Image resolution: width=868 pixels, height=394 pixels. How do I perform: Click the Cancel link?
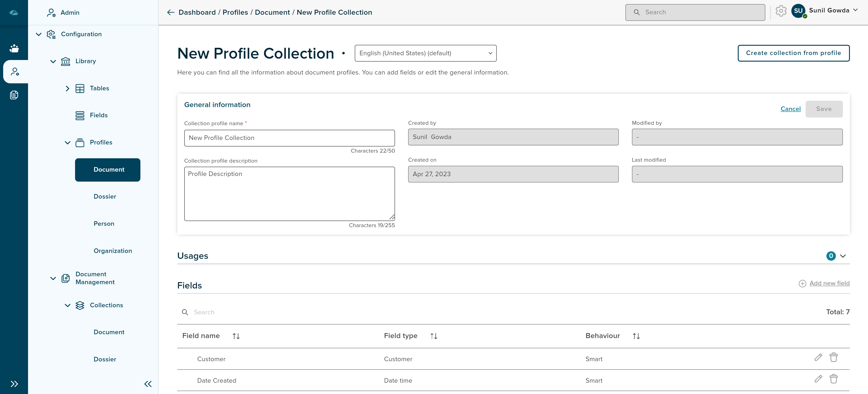coord(790,109)
